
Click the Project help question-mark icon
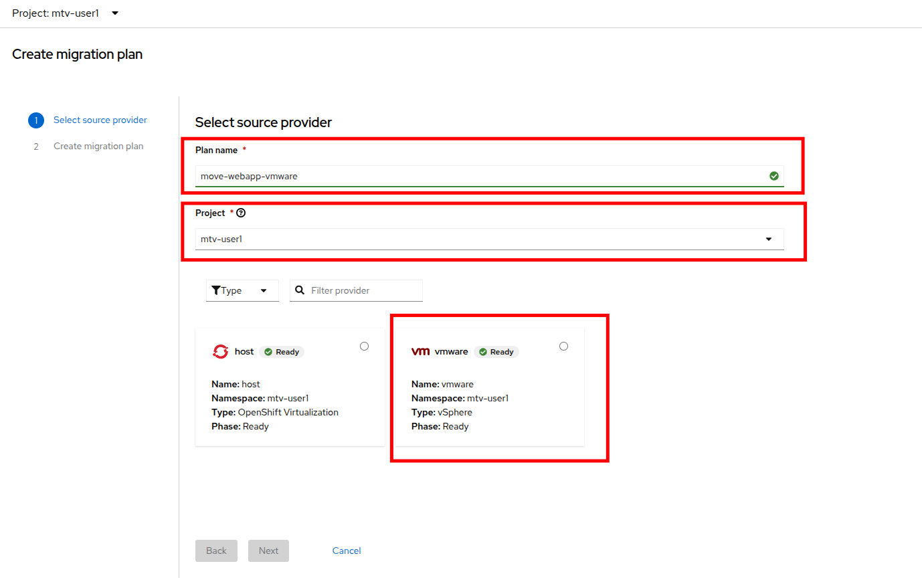coord(241,213)
